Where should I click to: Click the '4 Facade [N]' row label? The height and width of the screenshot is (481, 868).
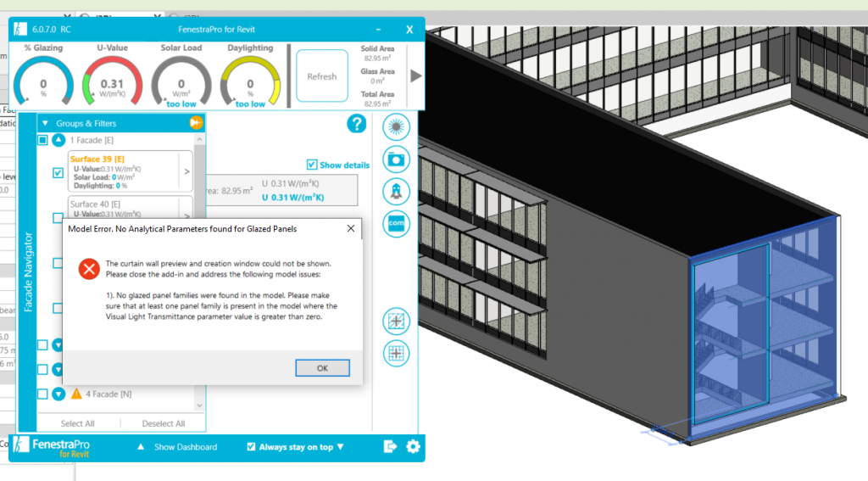point(108,394)
